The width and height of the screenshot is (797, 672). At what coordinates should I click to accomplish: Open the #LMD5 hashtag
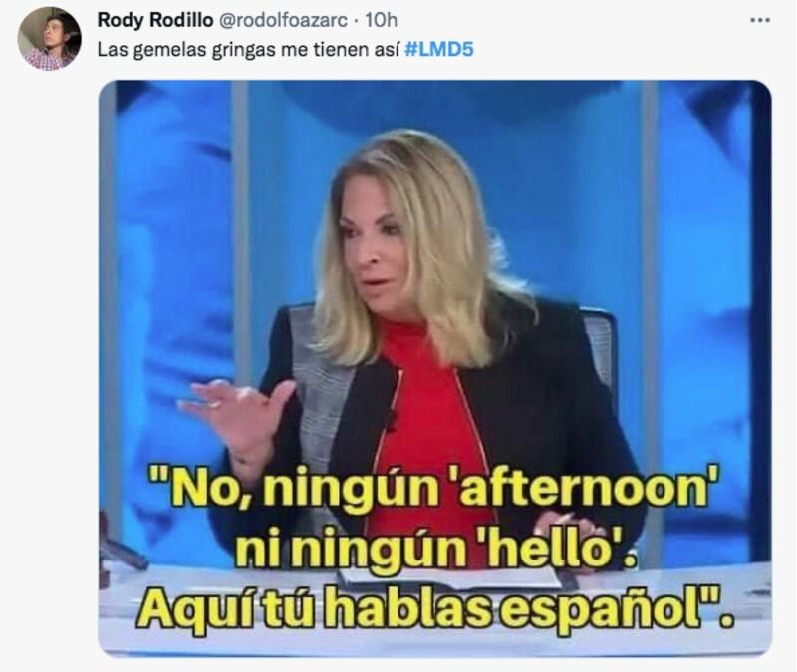pos(439,49)
